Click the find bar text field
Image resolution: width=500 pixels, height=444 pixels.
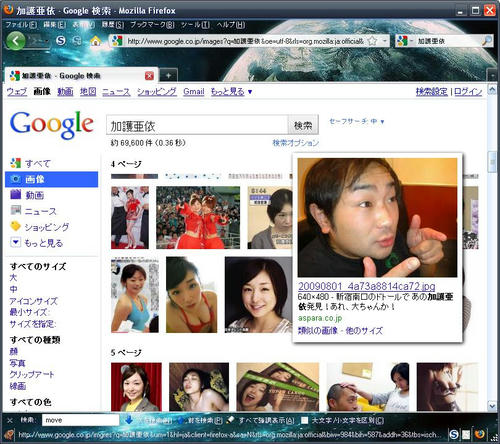(80, 420)
